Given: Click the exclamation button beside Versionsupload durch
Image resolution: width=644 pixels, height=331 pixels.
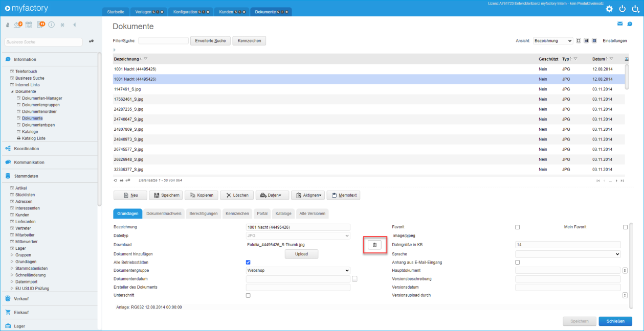Looking at the screenshot, I should [625, 295].
